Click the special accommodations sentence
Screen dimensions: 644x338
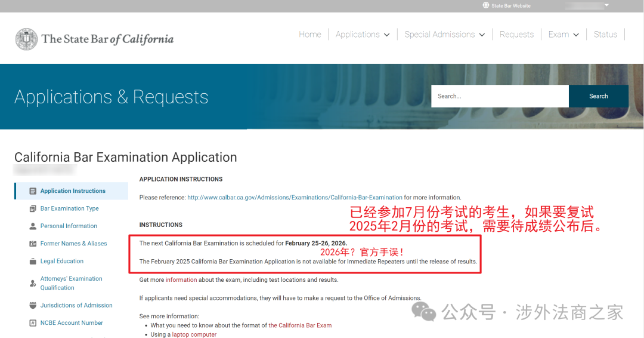click(280, 298)
